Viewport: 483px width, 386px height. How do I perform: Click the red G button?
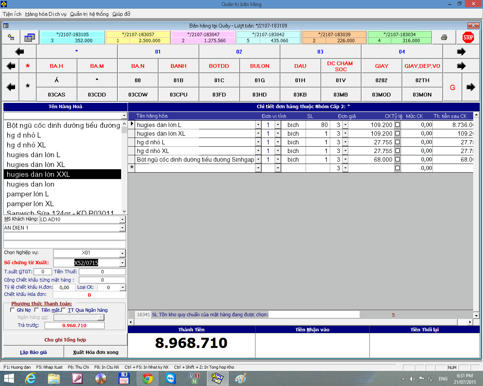tap(452, 87)
